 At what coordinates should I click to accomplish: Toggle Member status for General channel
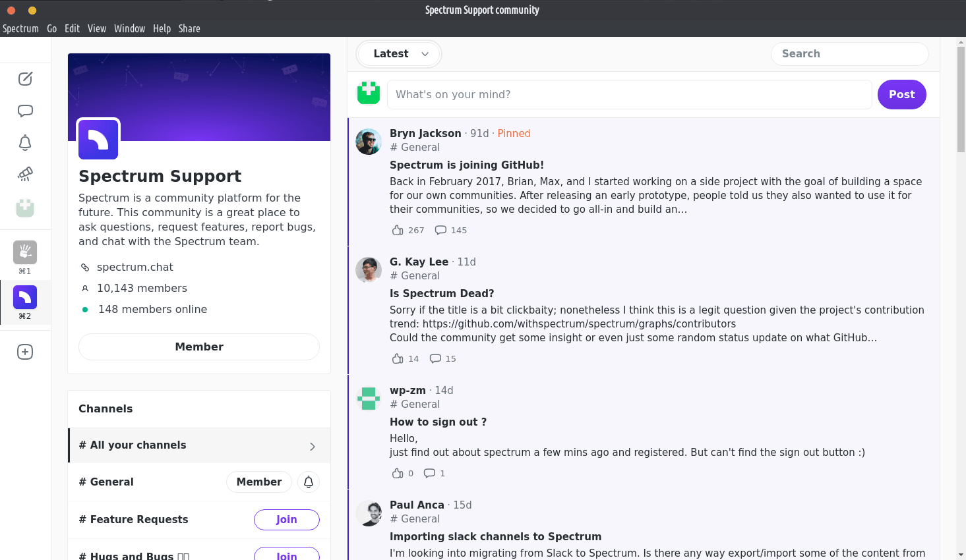[x=259, y=482]
